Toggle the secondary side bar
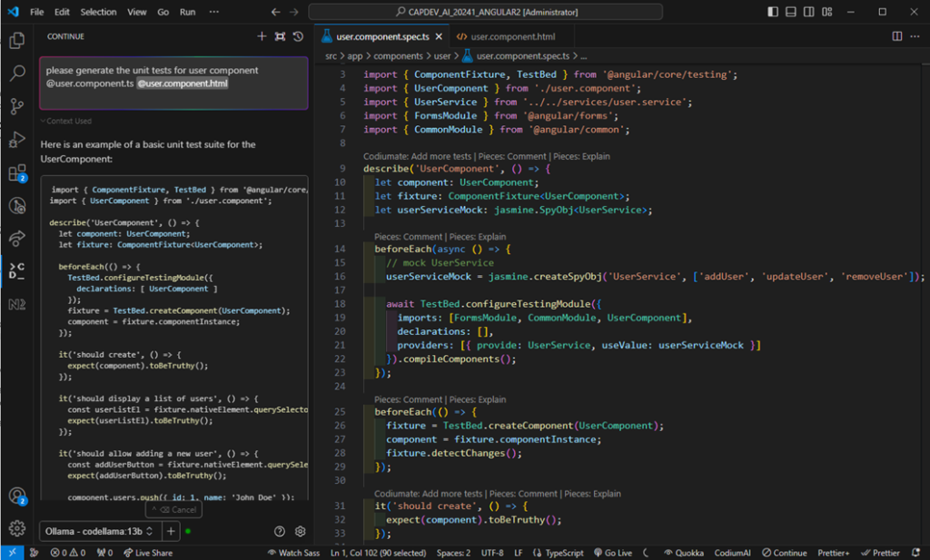930x560 pixels. click(x=808, y=10)
